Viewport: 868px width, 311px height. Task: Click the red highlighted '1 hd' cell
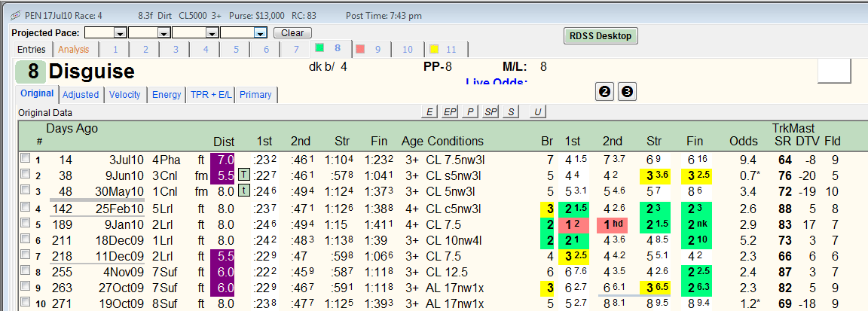(x=612, y=225)
